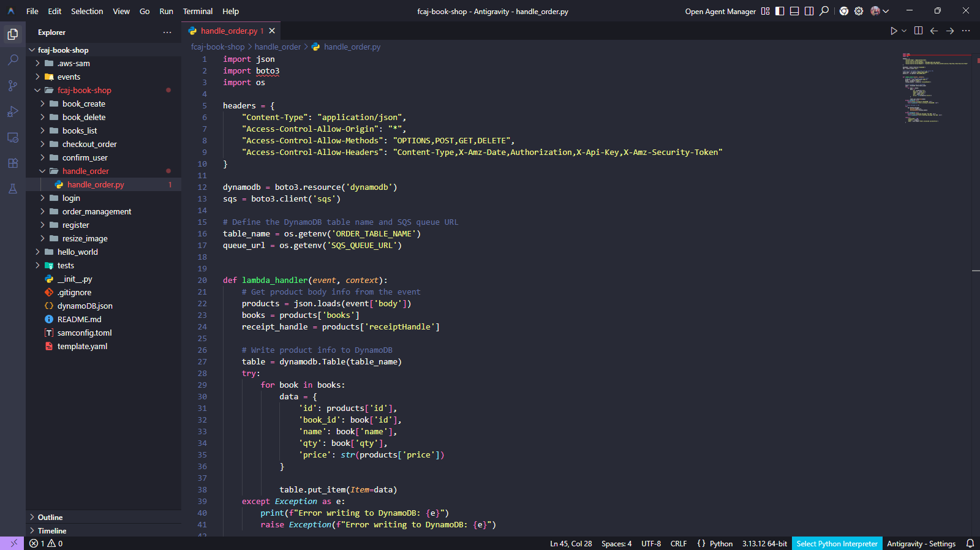Screen dimensions: 980x550
Task: Open the Chrome browser icon in title bar
Action: coord(844,11)
